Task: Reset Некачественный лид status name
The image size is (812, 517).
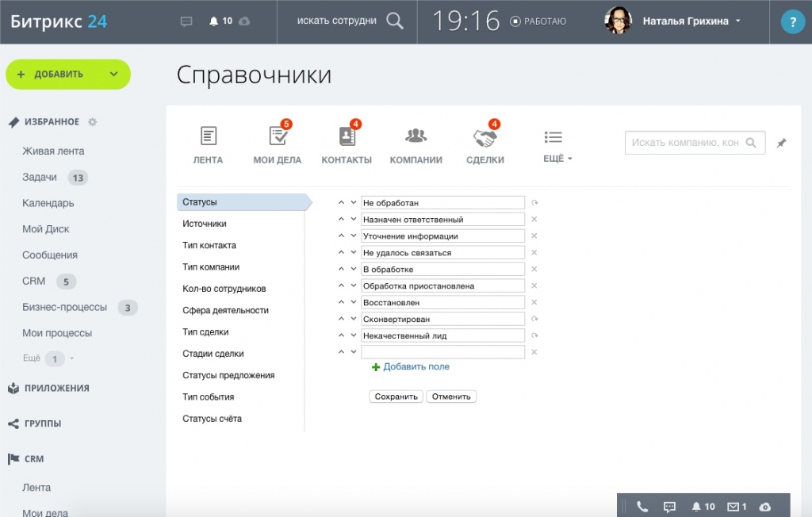Action: click(534, 335)
